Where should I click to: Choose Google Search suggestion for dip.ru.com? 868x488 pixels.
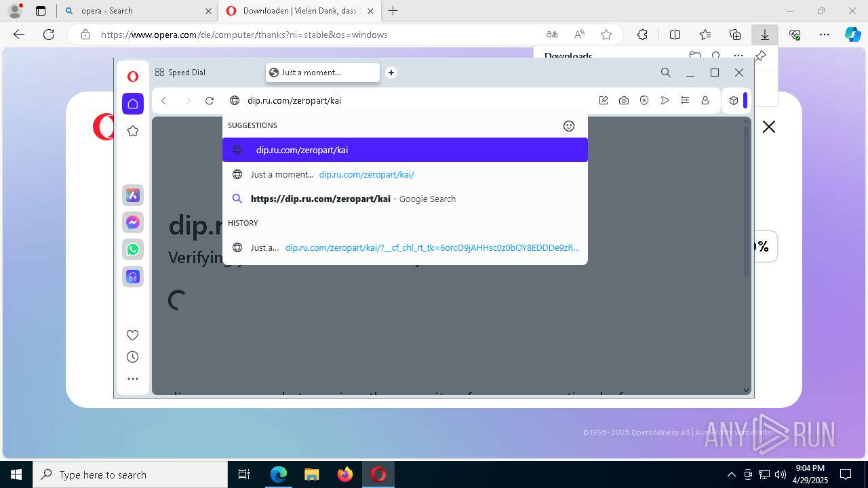click(x=405, y=199)
